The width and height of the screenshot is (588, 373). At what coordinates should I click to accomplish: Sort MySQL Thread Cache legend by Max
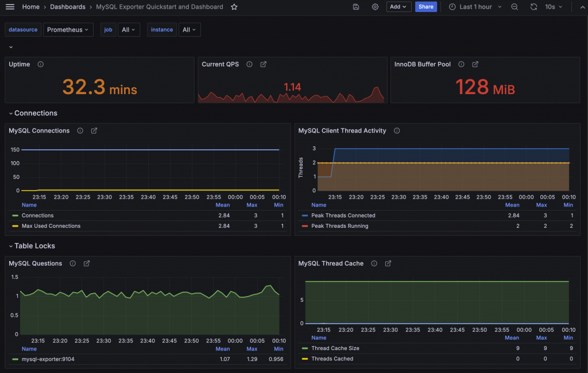541,337
